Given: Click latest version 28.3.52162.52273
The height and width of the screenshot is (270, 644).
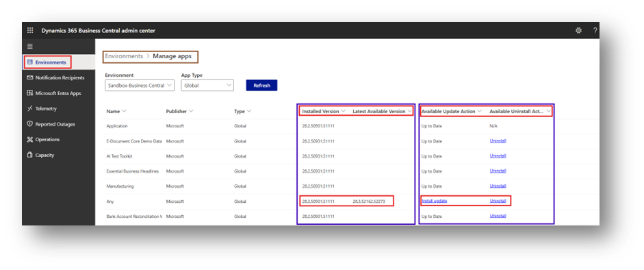Looking at the screenshot, I should point(369,201).
